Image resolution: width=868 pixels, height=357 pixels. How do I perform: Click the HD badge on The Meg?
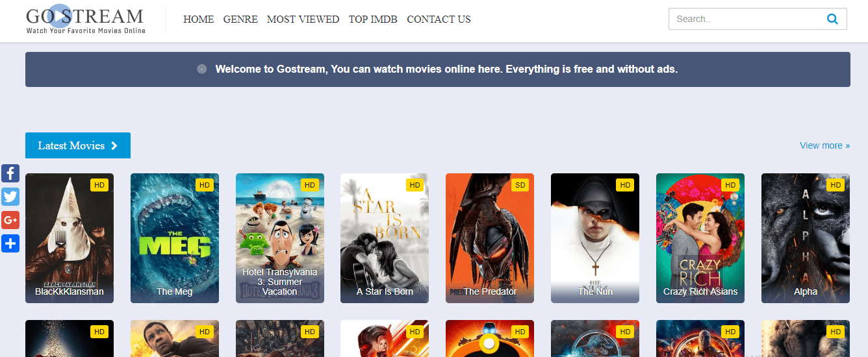coord(205,185)
